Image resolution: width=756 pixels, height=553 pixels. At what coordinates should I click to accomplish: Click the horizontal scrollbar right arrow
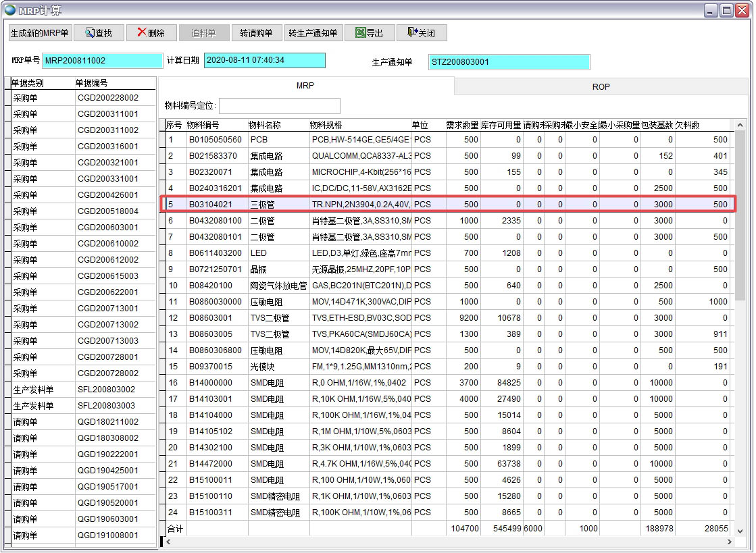click(730, 543)
